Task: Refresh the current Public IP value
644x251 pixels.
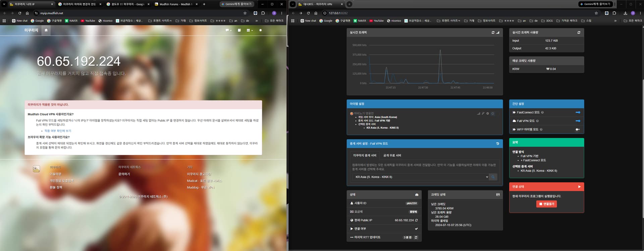Action: click(416, 220)
